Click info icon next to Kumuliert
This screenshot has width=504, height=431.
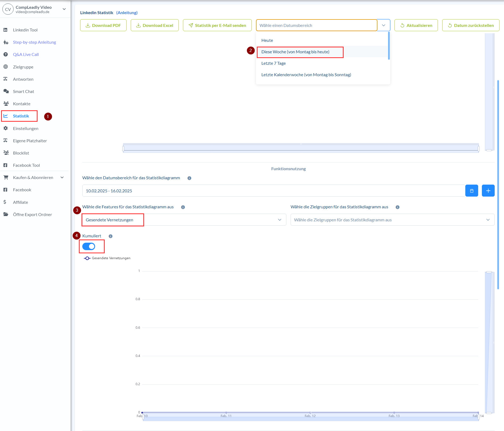coord(111,236)
